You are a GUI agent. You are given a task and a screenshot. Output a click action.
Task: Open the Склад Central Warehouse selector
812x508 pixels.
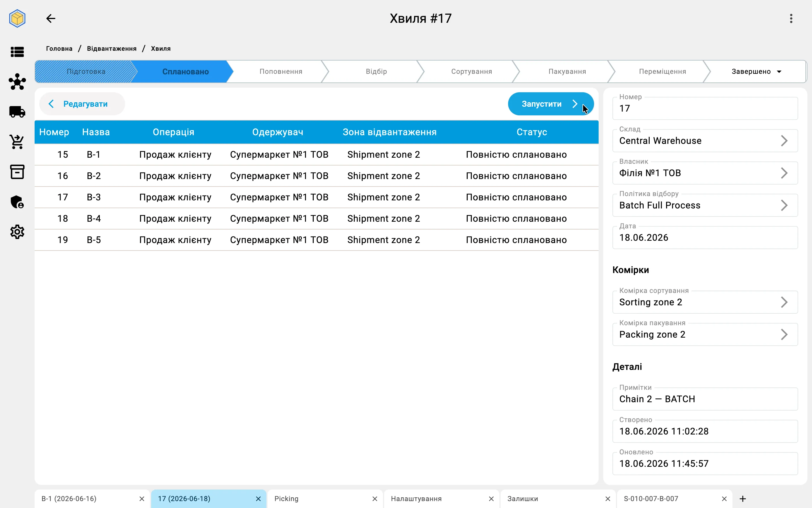(x=705, y=141)
